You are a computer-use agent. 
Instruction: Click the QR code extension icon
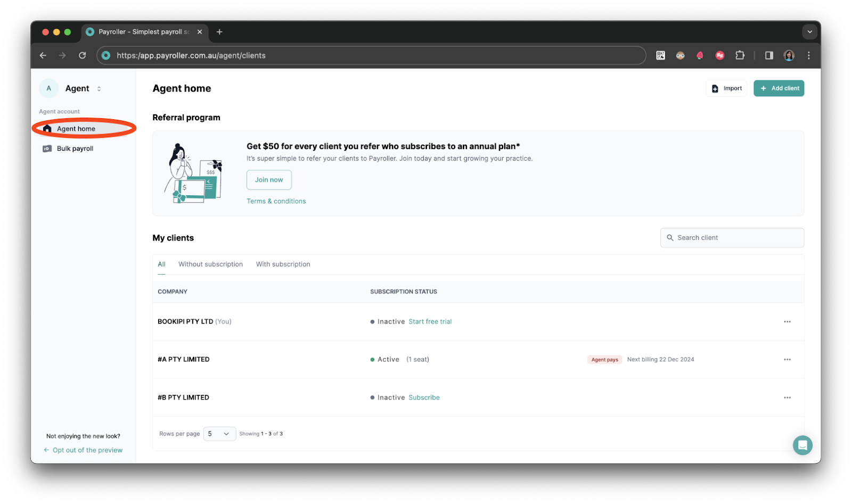[660, 55]
